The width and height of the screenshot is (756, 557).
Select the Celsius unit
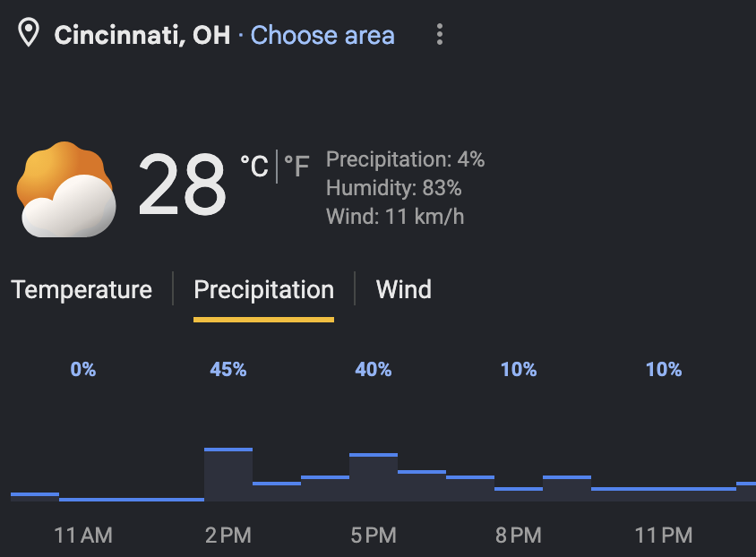click(254, 167)
